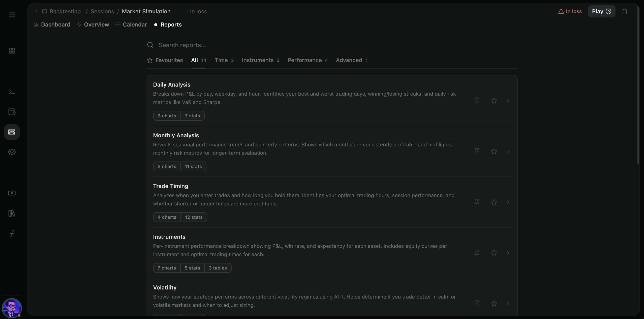Viewport: 644px width, 319px height.
Task: Switch to the Dashboard tab
Action: (x=52, y=24)
